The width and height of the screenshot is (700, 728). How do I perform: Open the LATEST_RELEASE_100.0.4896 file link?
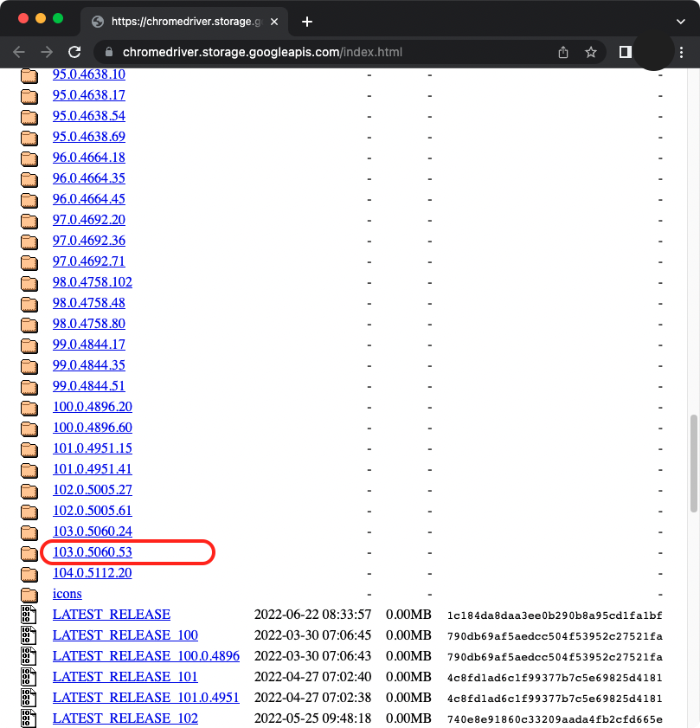tap(145, 656)
